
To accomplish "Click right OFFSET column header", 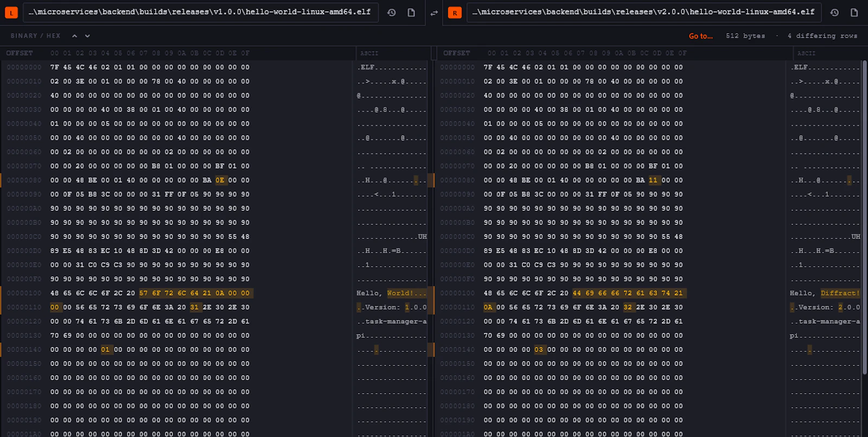I will [x=457, y=53].
